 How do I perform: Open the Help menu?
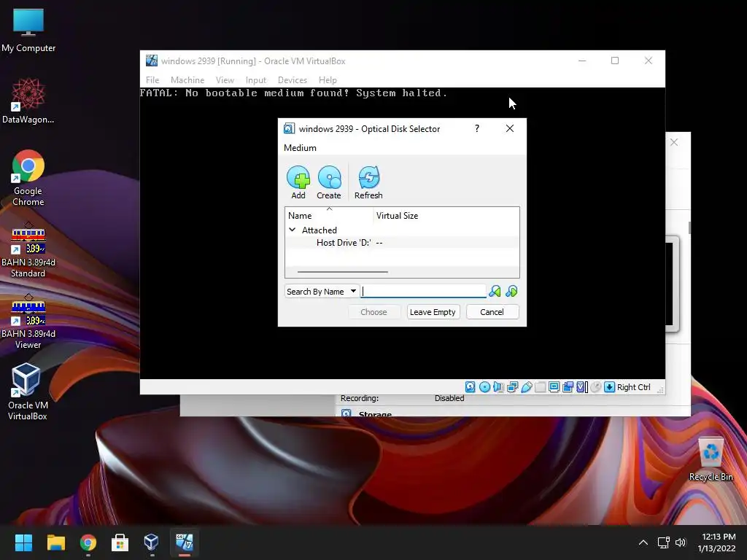[x=328, y=80]
